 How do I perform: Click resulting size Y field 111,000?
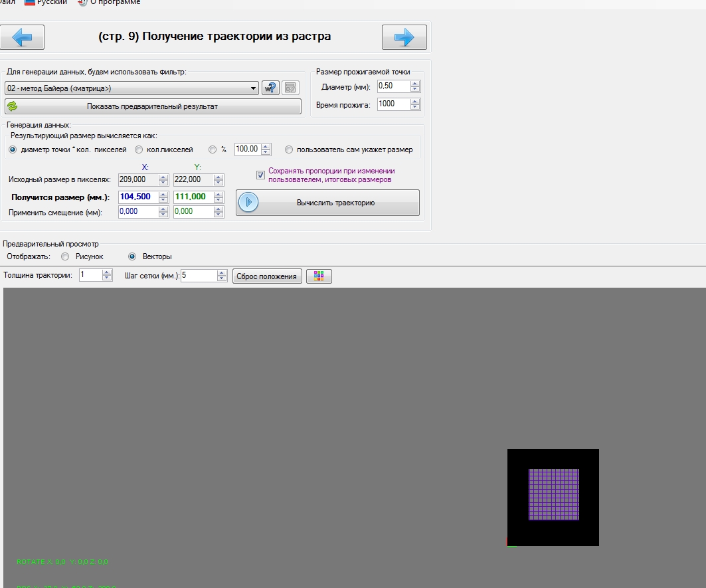(x=194, y=197)
